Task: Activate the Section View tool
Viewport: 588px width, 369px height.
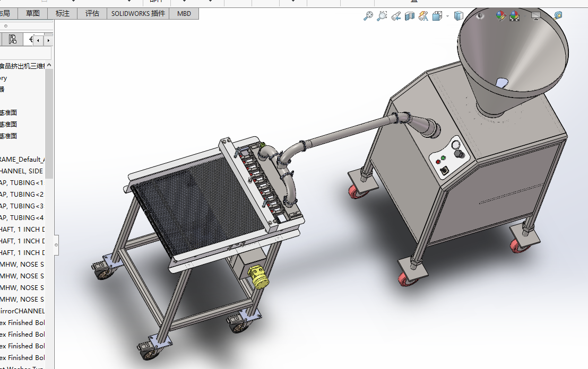Action: pos(409,16)
